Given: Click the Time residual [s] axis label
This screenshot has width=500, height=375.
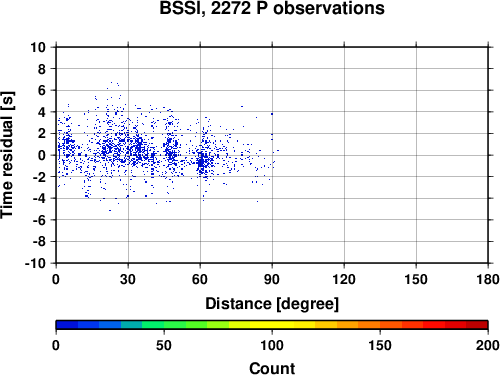Looking at the screenshot, I should pyautogui.click(x=7, y=155).
